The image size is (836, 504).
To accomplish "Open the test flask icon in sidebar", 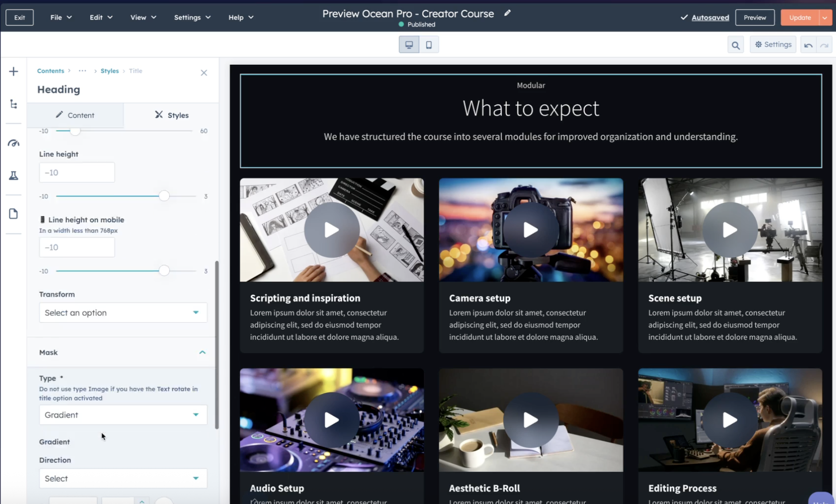I will pos(13,176).
